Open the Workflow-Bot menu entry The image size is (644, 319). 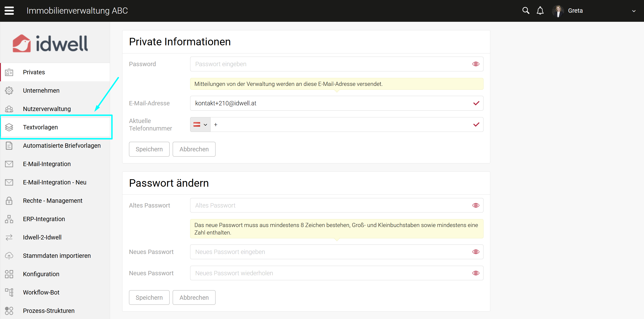[55, 292]
